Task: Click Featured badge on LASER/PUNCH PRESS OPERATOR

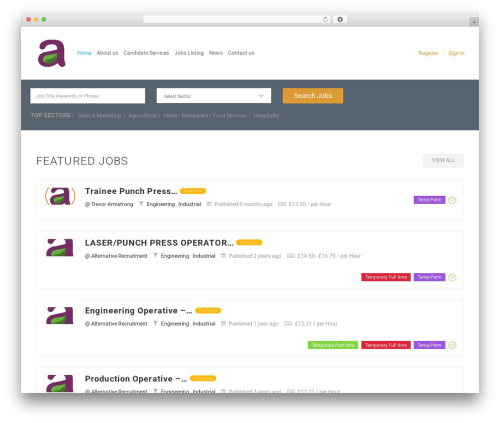Action: pos(249,242)
